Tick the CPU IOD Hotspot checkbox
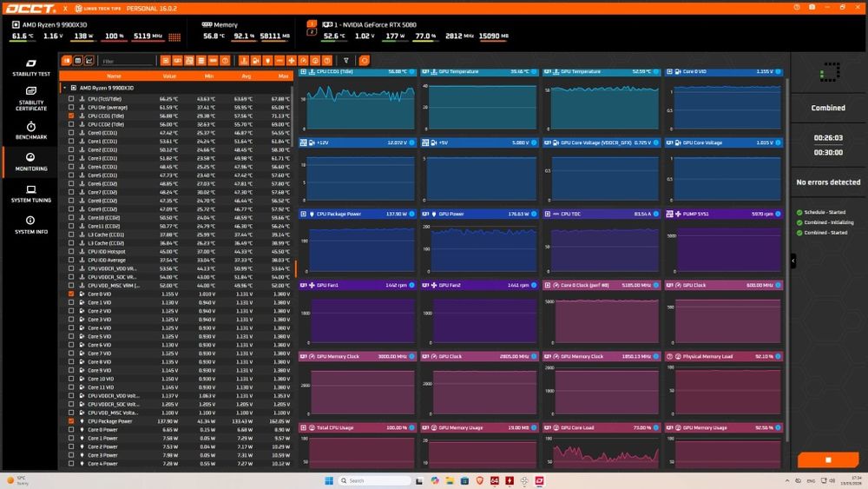Screen dimensions: 868x489 (71, 251)
